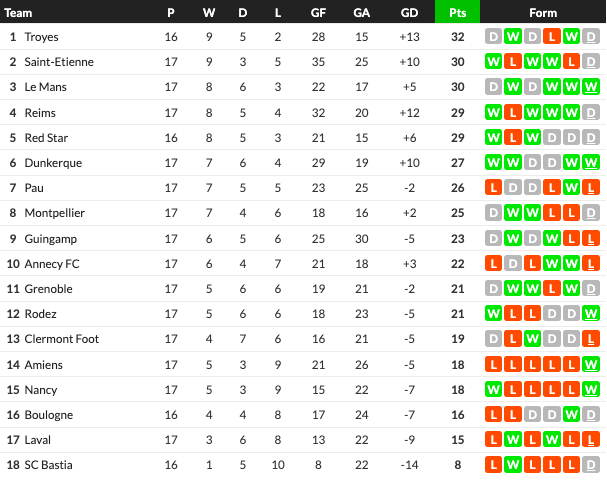
Task: Open the Troyes team link
Action: pyautogui.click(x=43, y=36)
